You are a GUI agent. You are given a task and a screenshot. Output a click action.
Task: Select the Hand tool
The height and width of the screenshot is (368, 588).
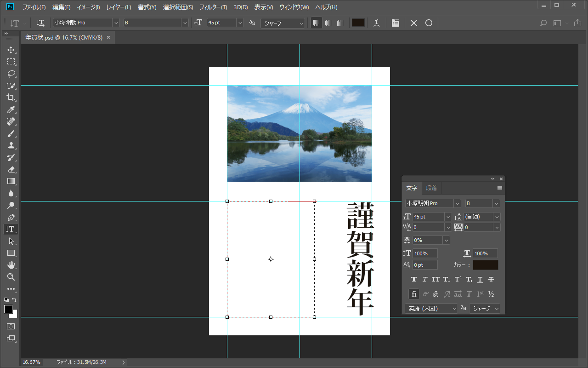click(x=11, y=265)
